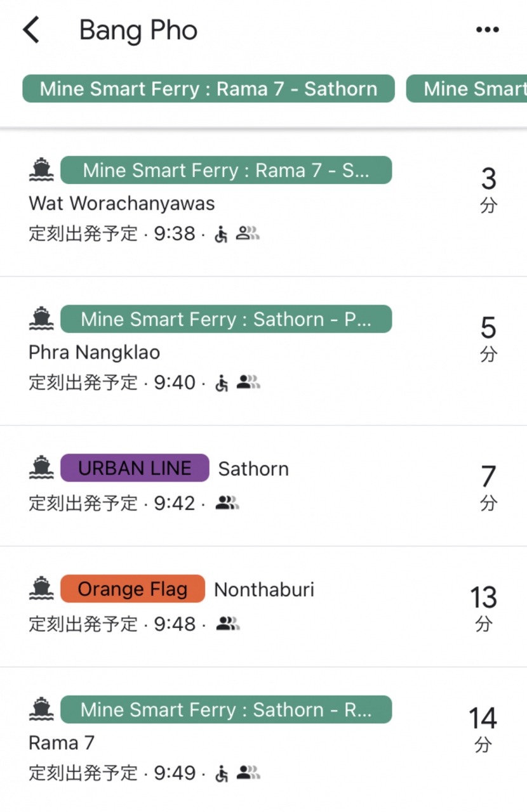This screenshot has width=527, height=812.
Task: Tap the purple URBAN LINE badge
Action: click(x=135, y=468)
